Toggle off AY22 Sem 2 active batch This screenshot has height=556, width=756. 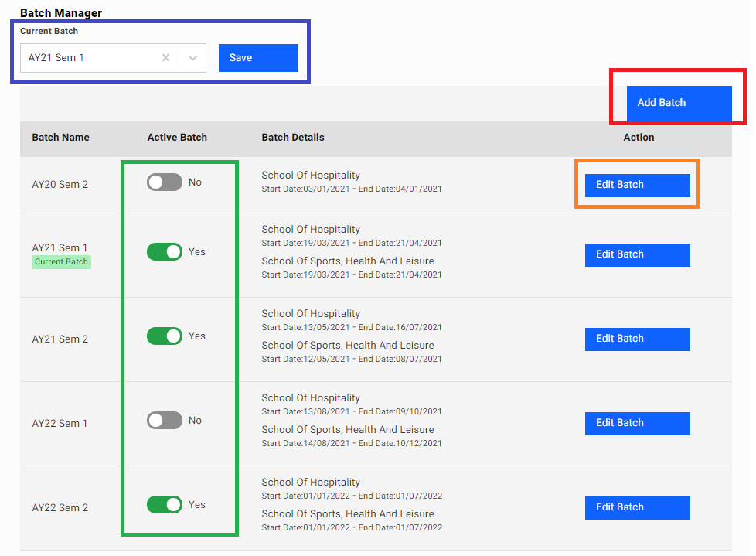click(165, 505)
